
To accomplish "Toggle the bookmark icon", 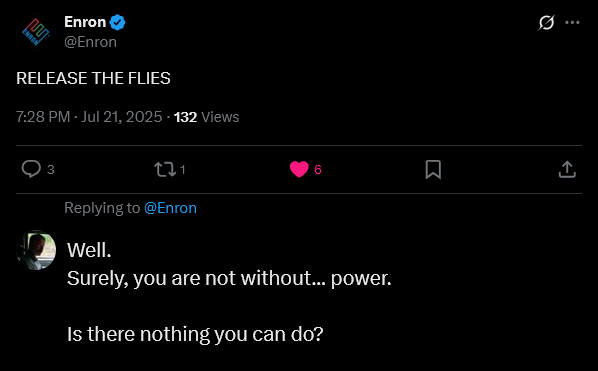I will point(433,169).
